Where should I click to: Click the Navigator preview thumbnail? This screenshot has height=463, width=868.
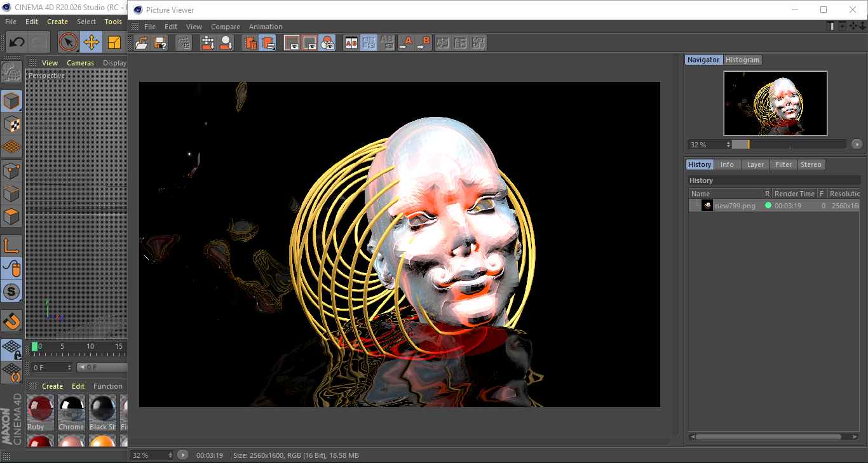tap(775, 103)
